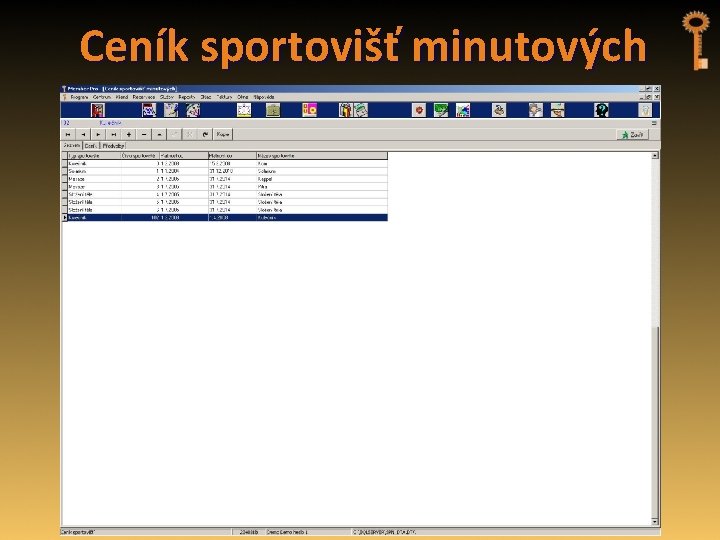The height and width of the screenshot is (540, 720).
Task: Click the notepad with pen toolbar icon
Action: pos(171,110)
